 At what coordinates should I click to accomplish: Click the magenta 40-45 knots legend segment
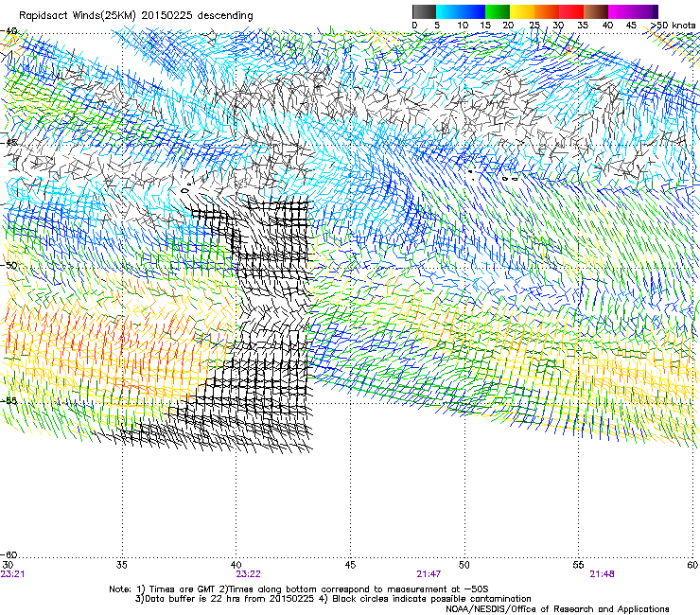click(621, 11)
